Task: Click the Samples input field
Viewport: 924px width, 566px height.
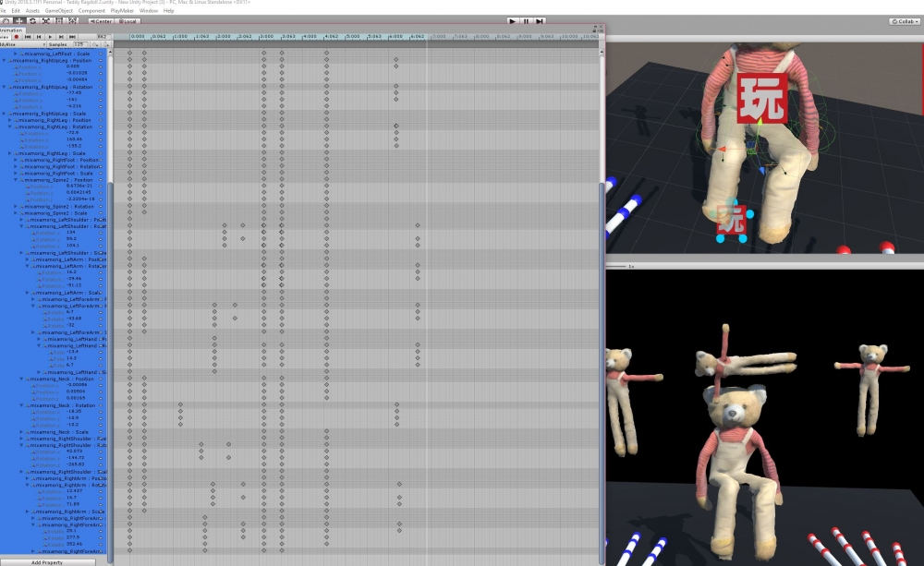Action: click(79, 44)
